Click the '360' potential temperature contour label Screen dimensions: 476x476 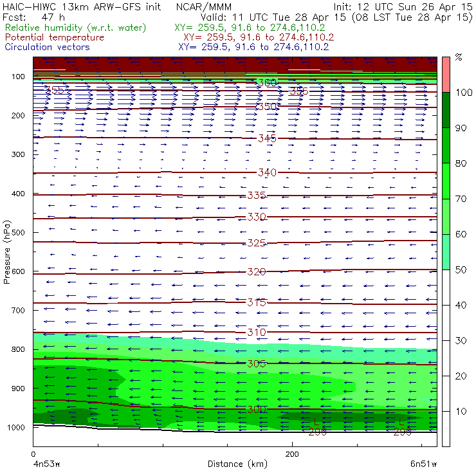(267, 82)
